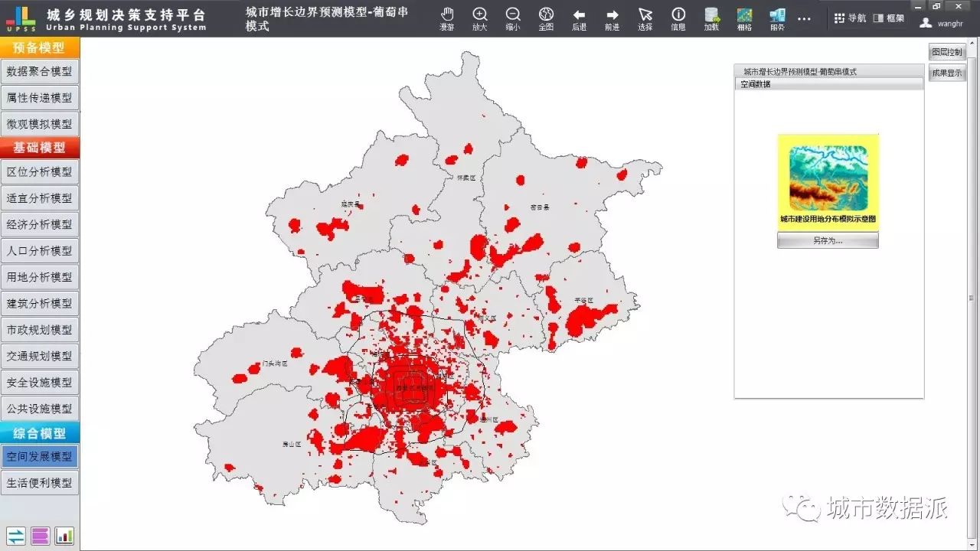Show full extent with 全图
980x551 pixels.
(x=546, y=19)
